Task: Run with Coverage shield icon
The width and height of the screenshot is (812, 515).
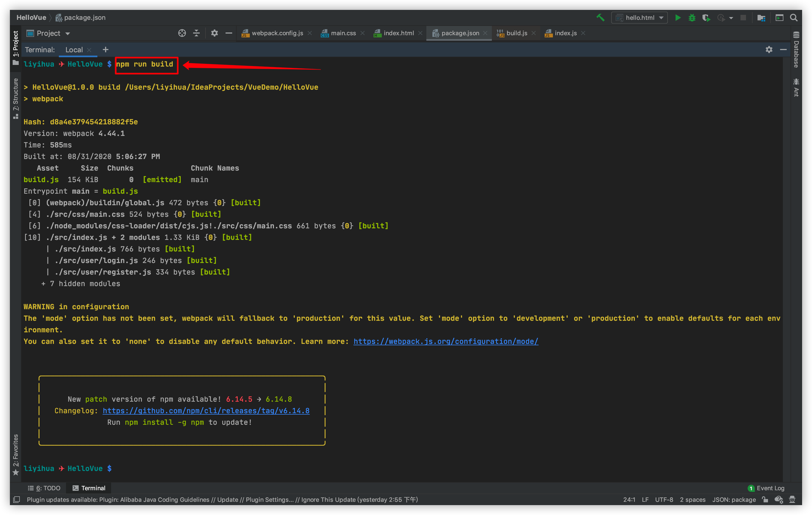Action: point(706,18)
